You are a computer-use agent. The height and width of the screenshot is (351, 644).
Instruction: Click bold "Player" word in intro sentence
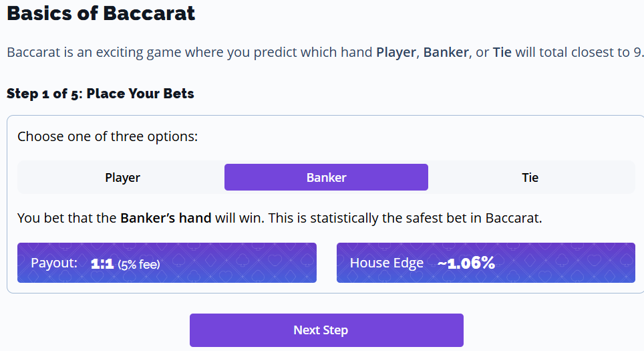(396, 52)
